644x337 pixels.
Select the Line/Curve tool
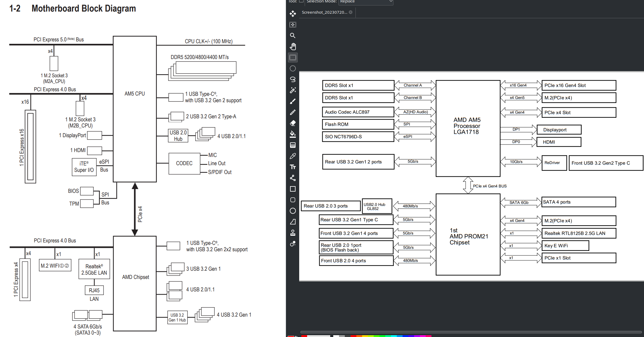tap(293, 178)
